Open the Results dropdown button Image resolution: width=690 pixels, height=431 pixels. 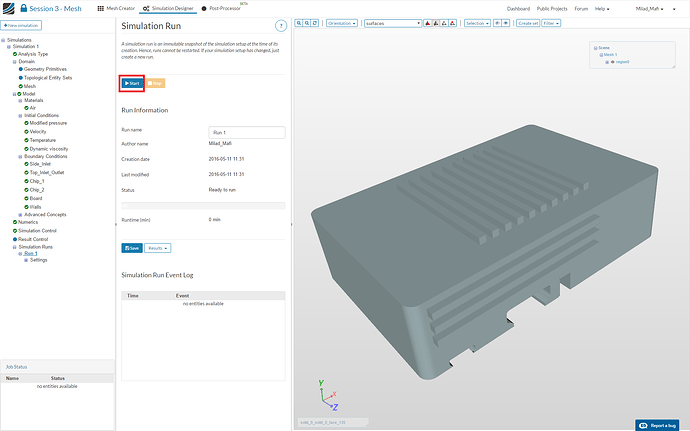(x=158, y=248)
